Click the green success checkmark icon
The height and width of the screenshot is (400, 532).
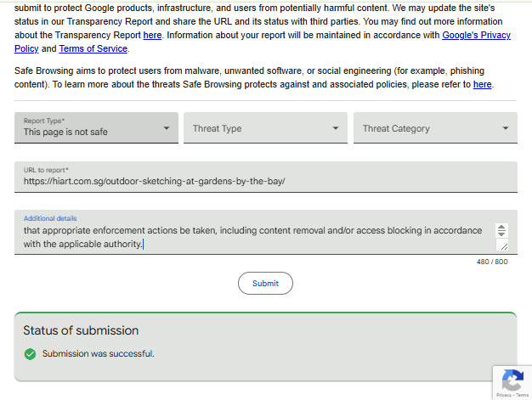pos(30,354)
